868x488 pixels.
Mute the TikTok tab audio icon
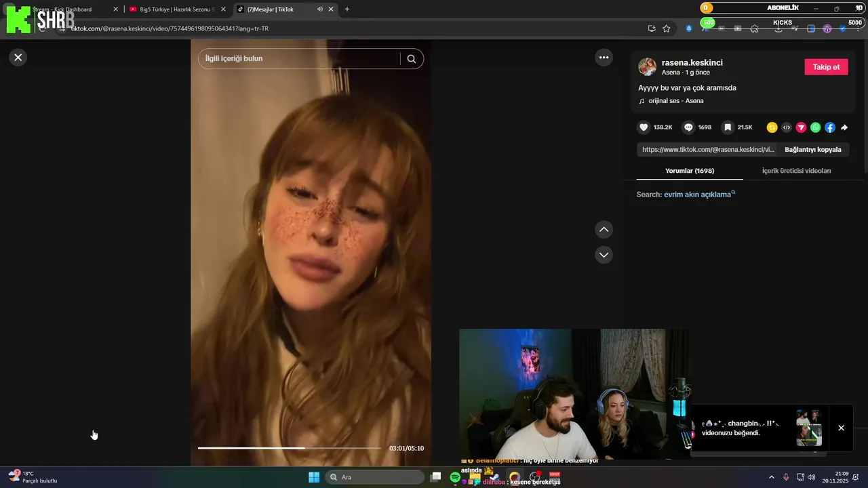320,9
